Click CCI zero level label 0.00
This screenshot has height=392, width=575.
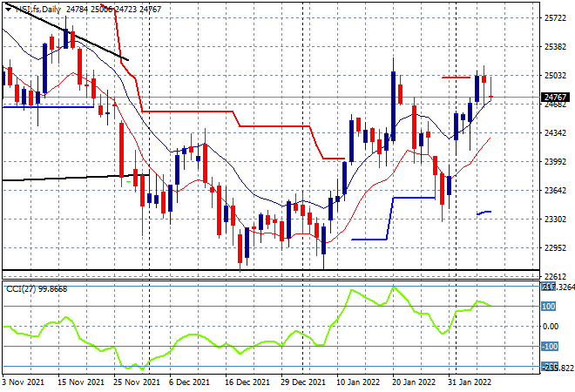551,327
